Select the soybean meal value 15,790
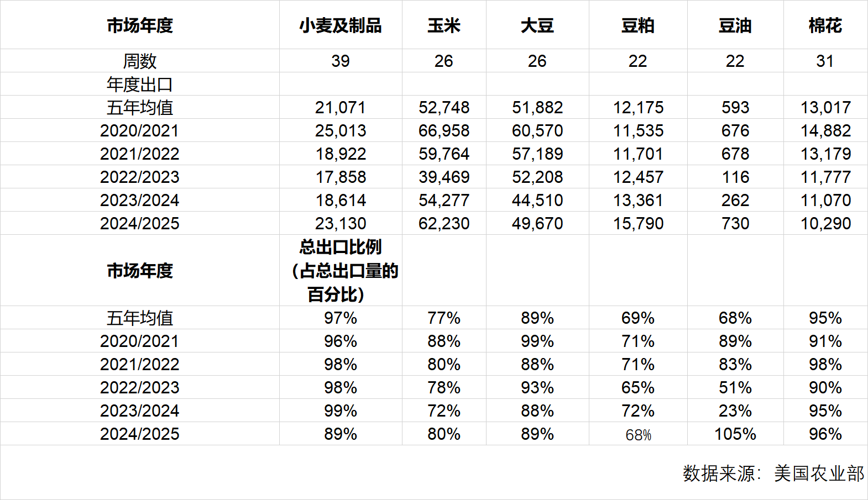868x500 pixels. click(637, 223)
